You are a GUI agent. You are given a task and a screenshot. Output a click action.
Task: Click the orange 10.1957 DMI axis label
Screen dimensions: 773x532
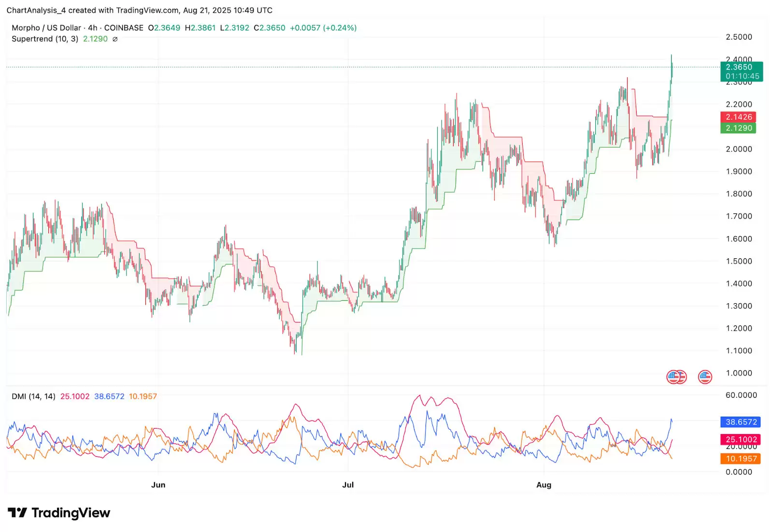pyautogui.click(x=741, y=459)
